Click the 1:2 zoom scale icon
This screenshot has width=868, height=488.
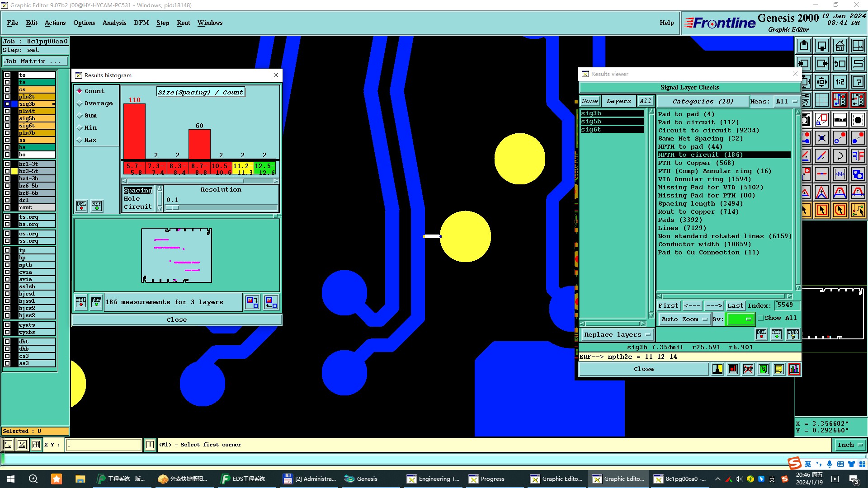(x=840, y=82)
